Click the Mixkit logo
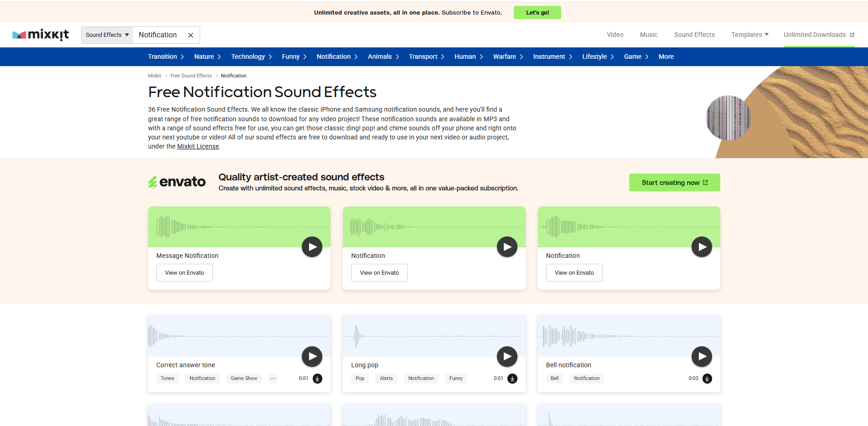 click(41, 34)
